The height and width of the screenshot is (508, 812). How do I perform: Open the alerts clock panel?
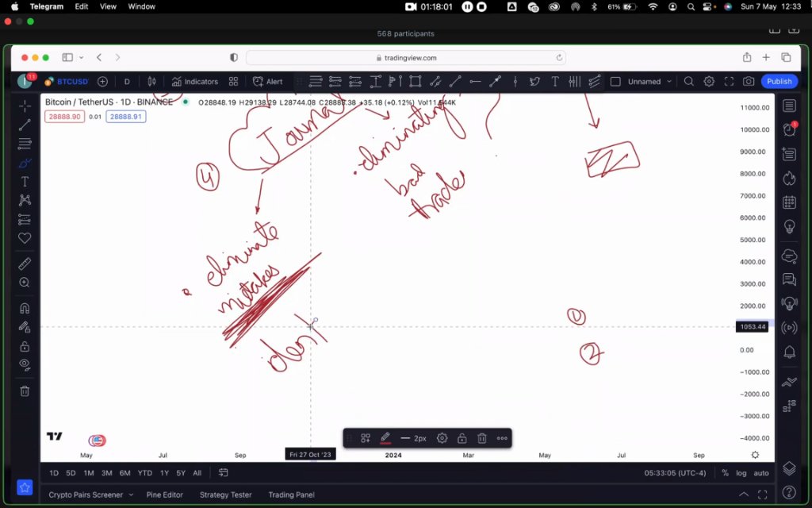pos(789,129)
